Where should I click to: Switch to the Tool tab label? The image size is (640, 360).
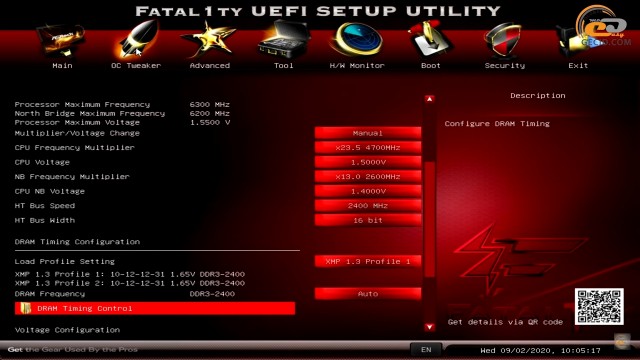pos(284,65)
